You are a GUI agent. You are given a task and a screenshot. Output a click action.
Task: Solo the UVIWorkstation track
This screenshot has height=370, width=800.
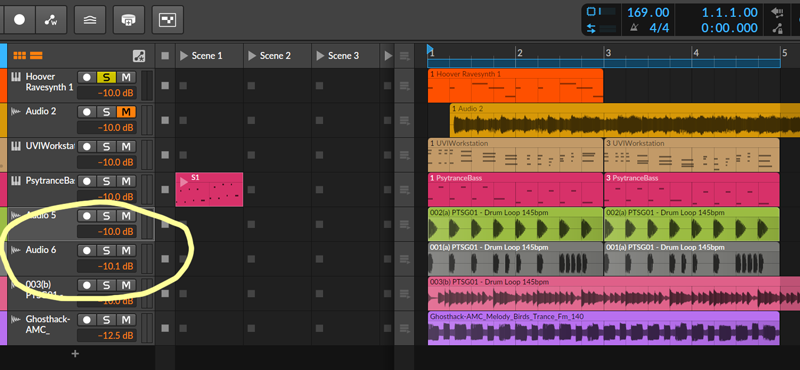[106, 146]
